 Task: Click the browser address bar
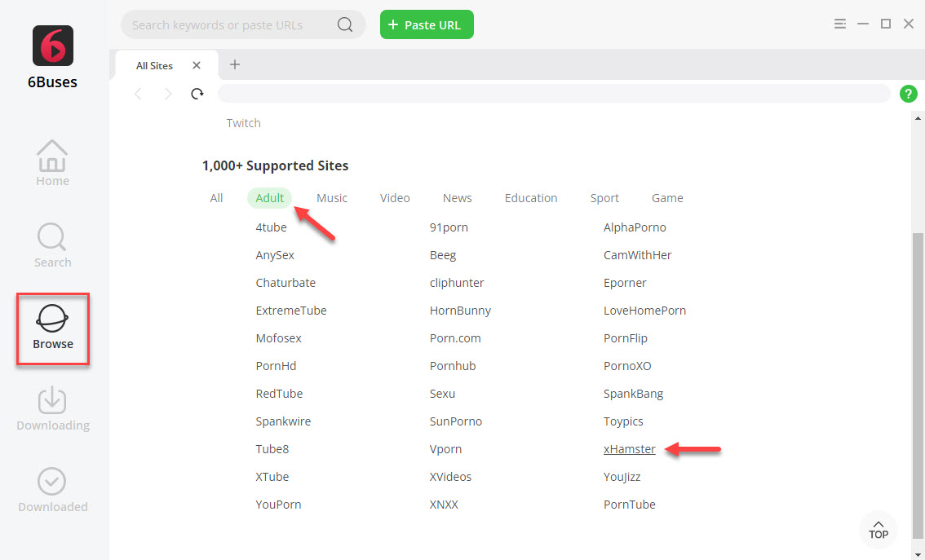tap(553, 93)
